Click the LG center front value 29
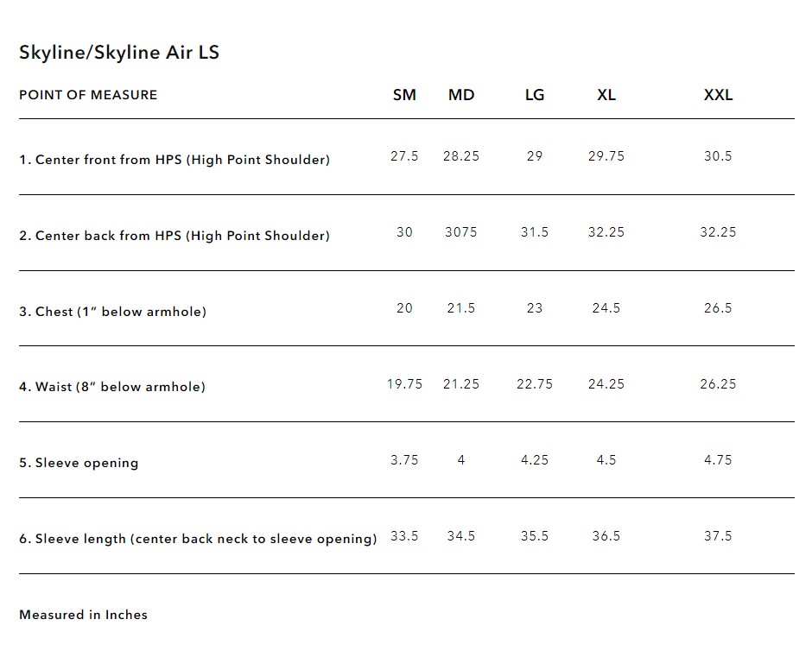Viewport: 812px width, 670px height. (535, 156)
